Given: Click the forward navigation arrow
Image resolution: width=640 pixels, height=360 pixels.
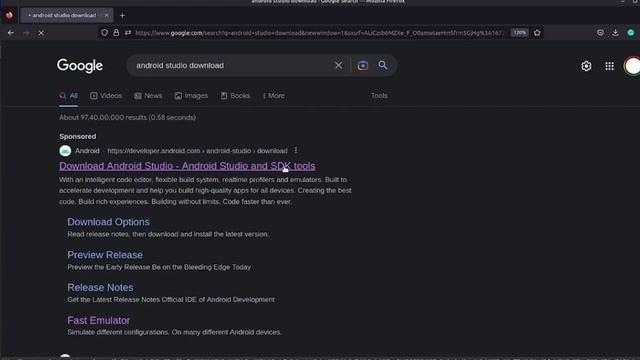Looking at the screenshot, I should pyautogui.click(x=26, y=33).
